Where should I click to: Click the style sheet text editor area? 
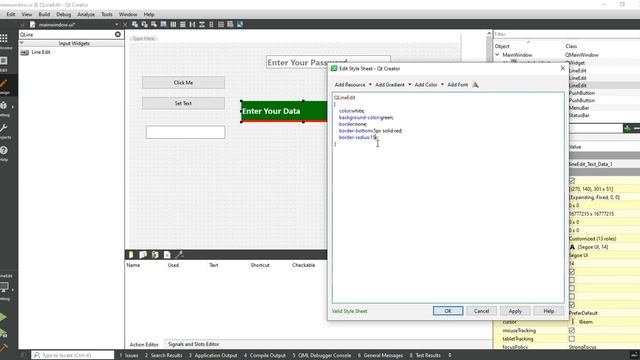[448, 198]
